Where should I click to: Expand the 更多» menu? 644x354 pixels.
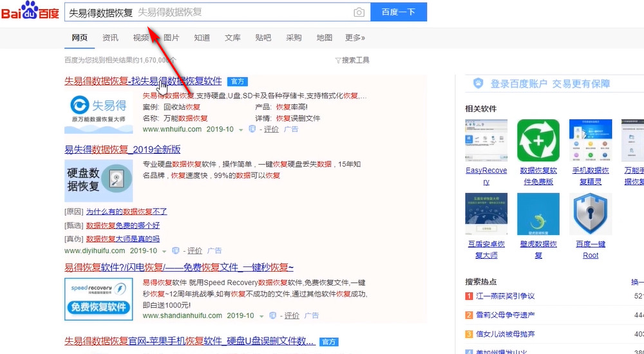point(355,38)
